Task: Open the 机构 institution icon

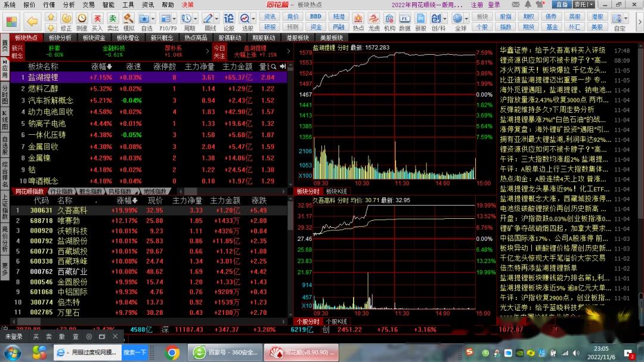Action: 389,22
